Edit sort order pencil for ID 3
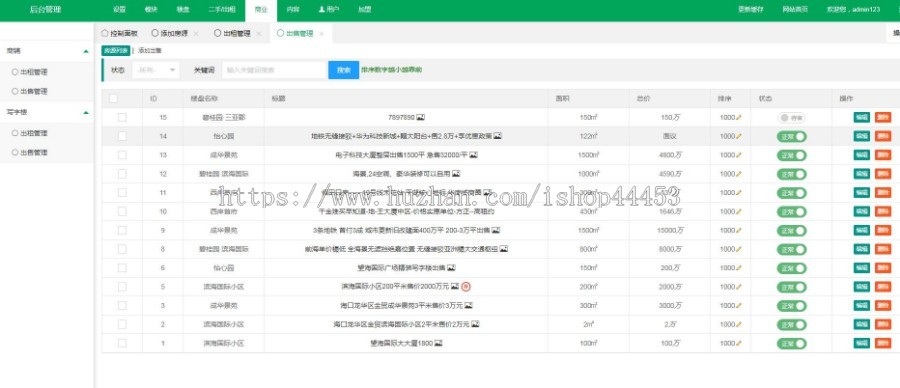Screen dimensions: 900x388 (739, 306)
